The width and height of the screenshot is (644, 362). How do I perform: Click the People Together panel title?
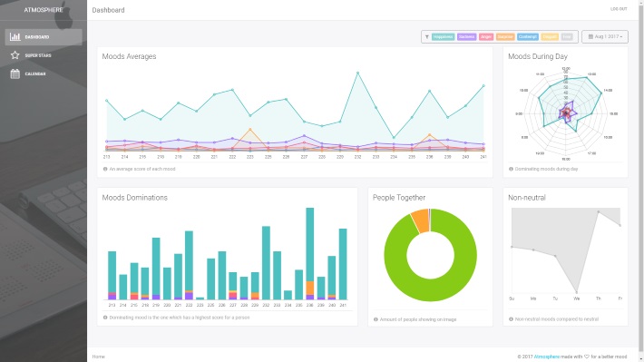(x=399, y=198)
